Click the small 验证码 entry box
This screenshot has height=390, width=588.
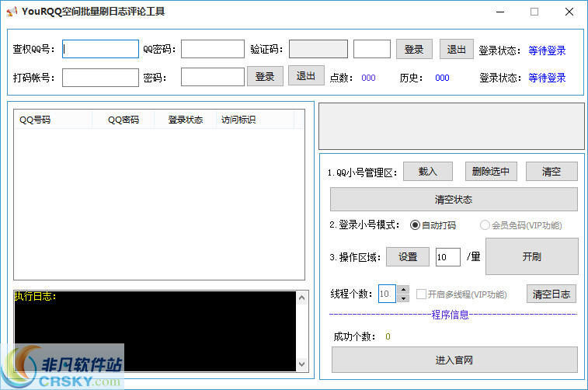372,49
